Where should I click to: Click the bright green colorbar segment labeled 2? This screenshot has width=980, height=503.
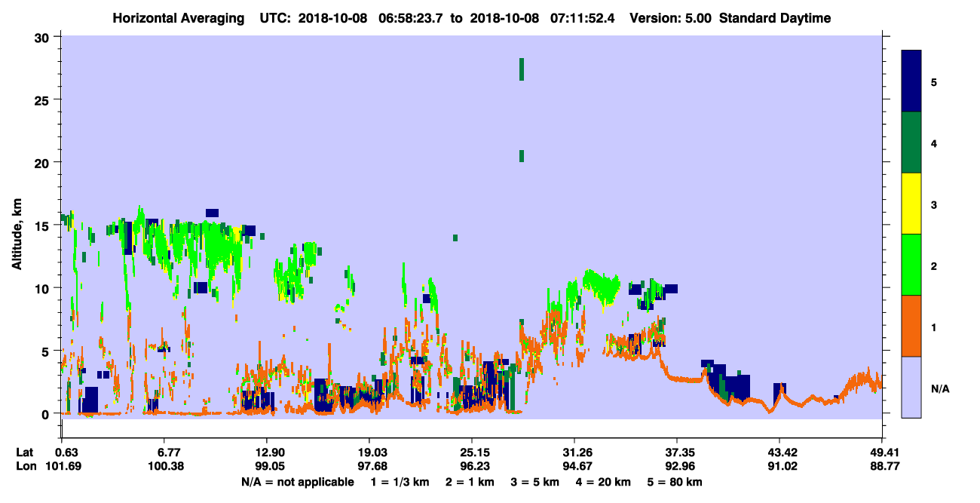point(911,265)
